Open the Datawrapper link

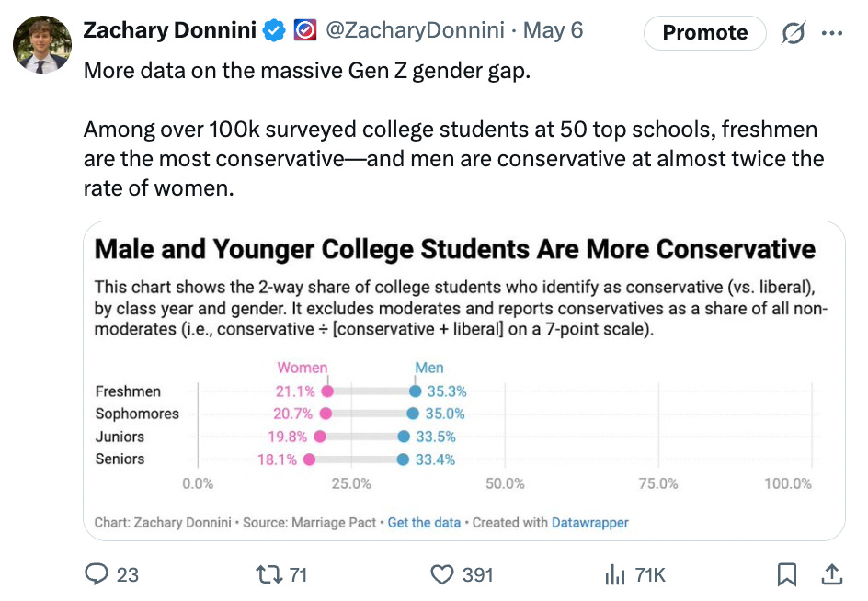click(589, 522)
